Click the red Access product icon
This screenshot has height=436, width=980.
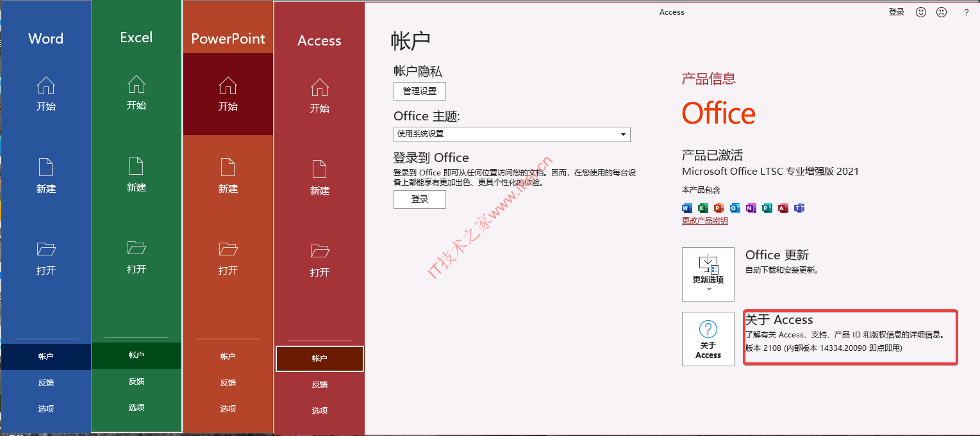point(783,208)
